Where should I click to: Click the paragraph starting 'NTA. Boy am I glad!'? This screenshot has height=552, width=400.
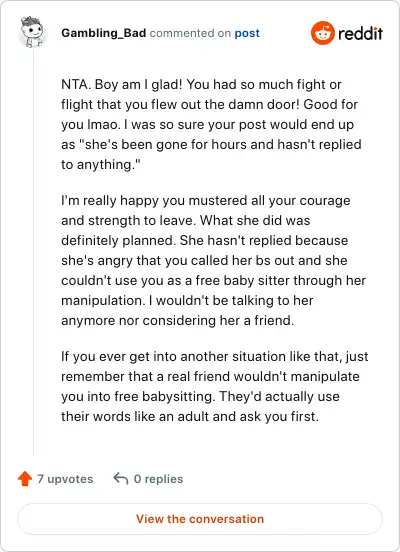click(211, 125)
